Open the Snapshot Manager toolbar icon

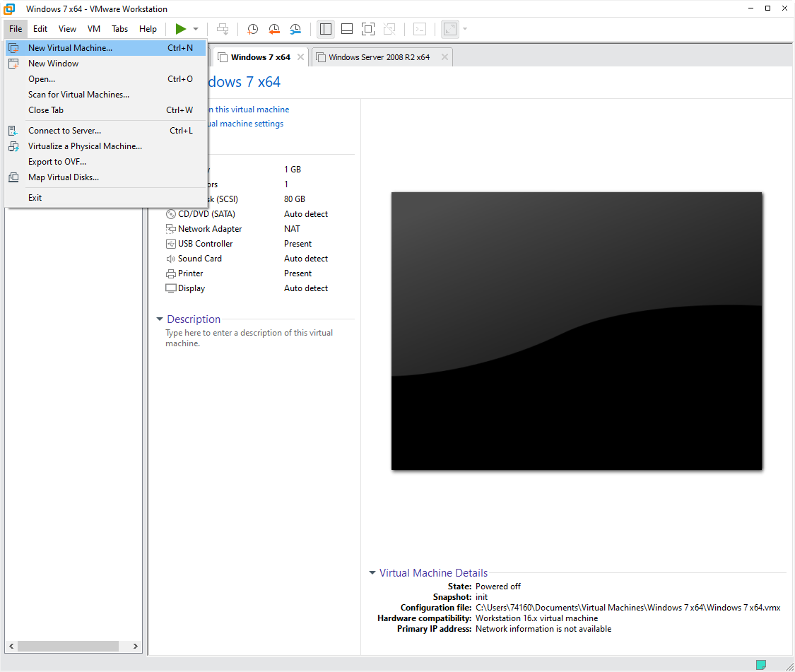(295, 29)
